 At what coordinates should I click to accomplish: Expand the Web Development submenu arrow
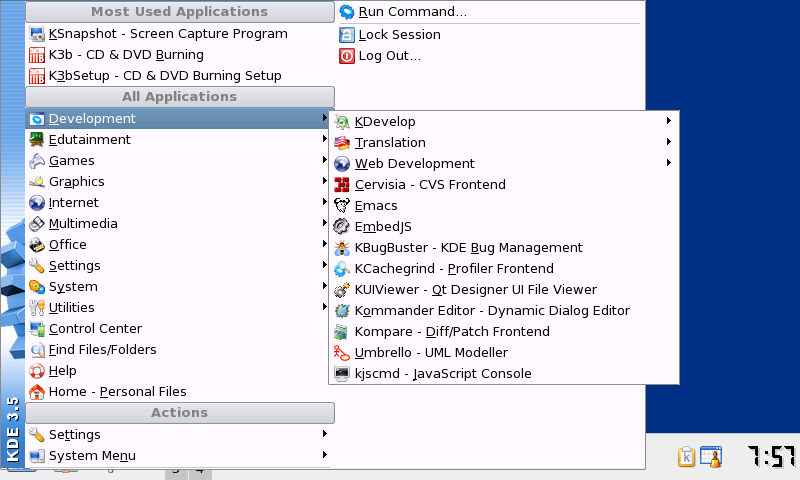point(668,164)
